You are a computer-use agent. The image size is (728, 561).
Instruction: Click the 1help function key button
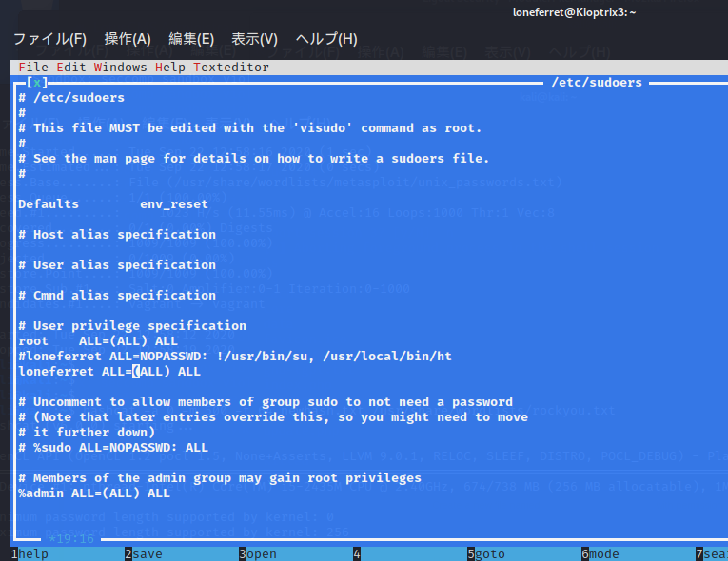pyautogui.click(x=30, y=554)
